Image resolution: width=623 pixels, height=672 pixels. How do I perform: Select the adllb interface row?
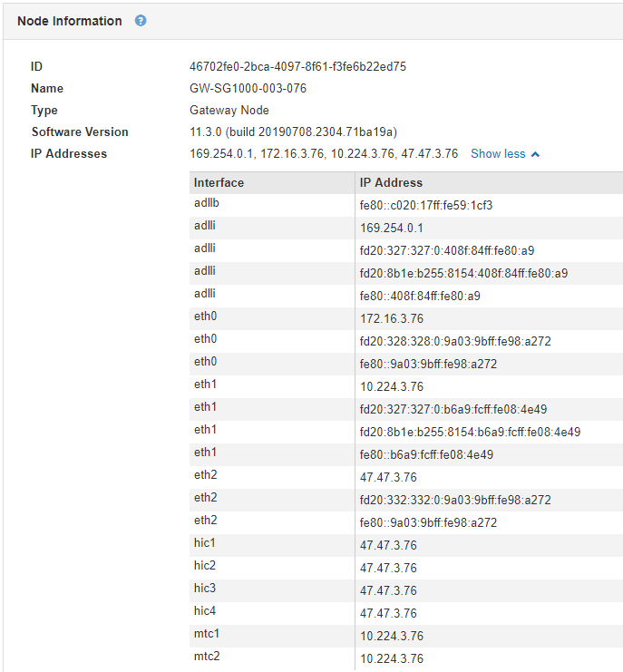coord(207,203)
